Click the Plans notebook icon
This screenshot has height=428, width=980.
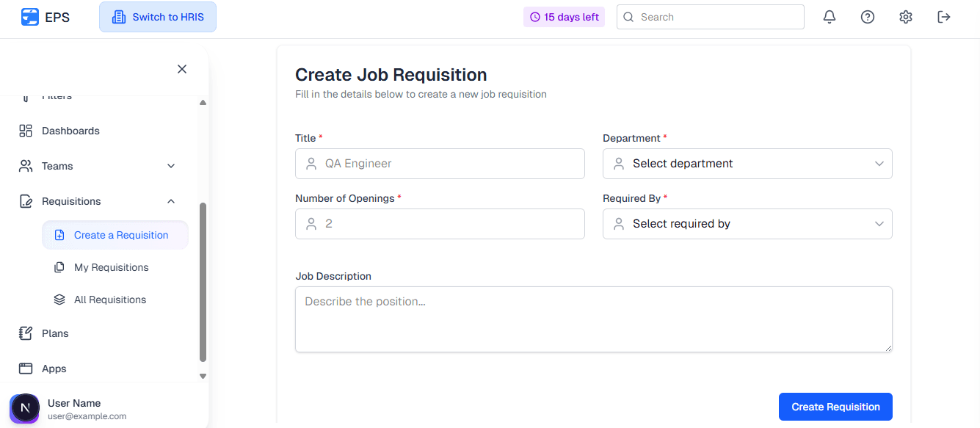click(26, 333)
